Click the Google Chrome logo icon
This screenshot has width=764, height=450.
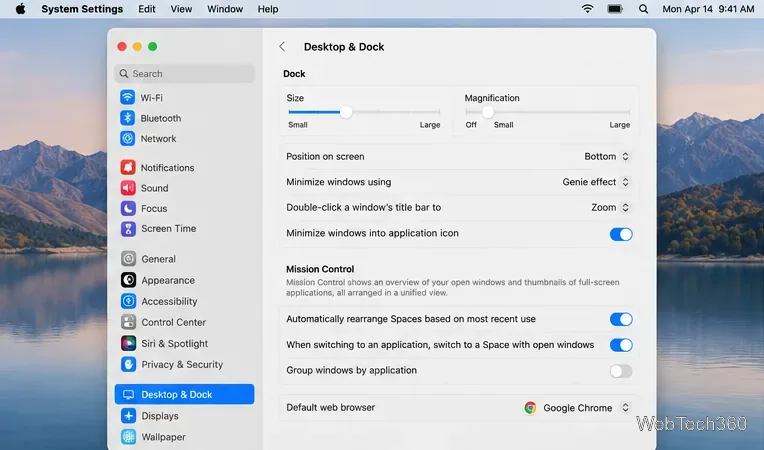(530, 408)
